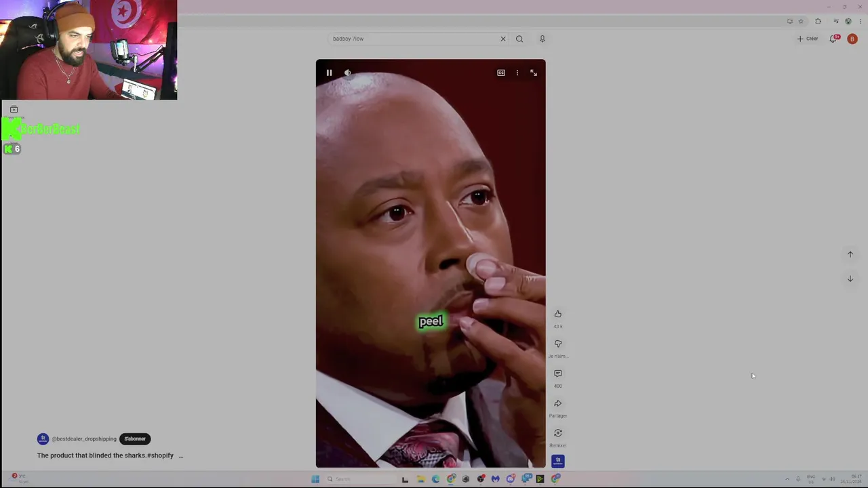Pause the playing Shorts video
The image size is (868, 488).
pos(329,73)
